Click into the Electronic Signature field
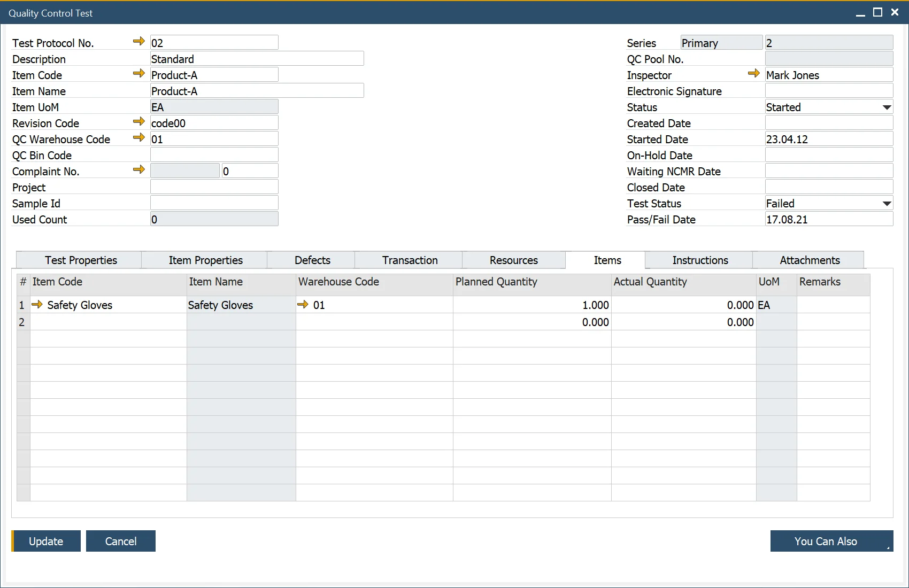909x588 pixels. (829, 91)
